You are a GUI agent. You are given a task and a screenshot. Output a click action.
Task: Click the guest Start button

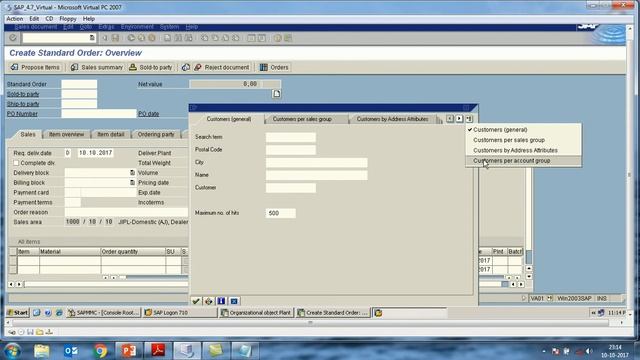(x=18, y=313)
